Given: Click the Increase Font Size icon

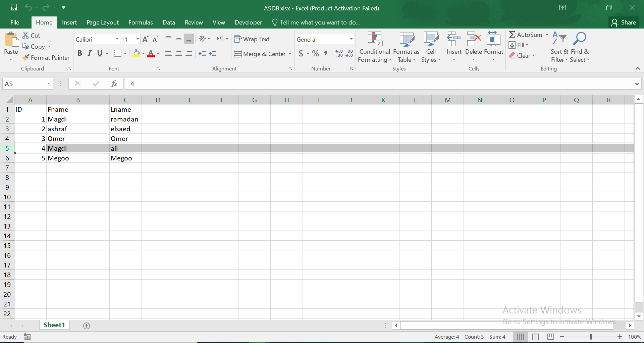Looking at the screenshot, I should click(145, 39).
